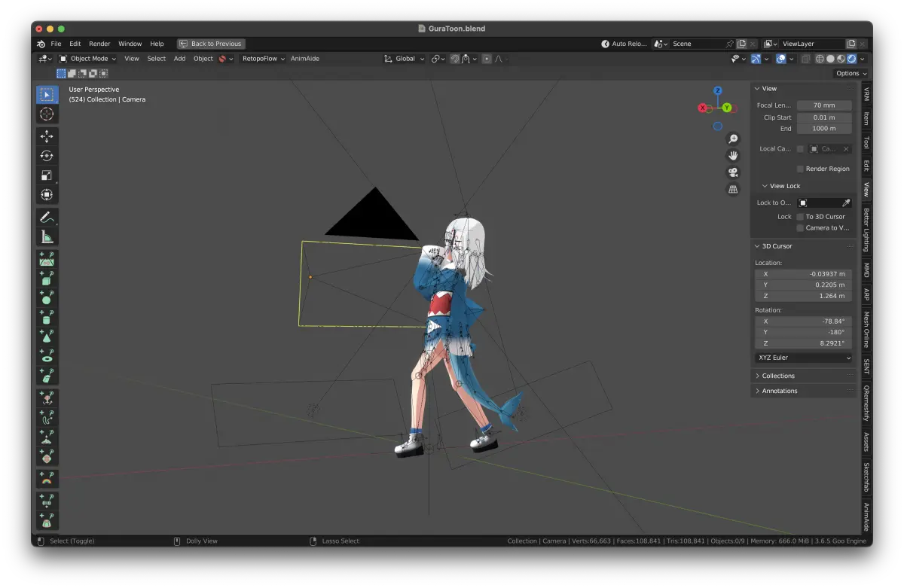Enable the Render Region checkbox
This screenshot has height=588, width=904.
pos(800,169)
